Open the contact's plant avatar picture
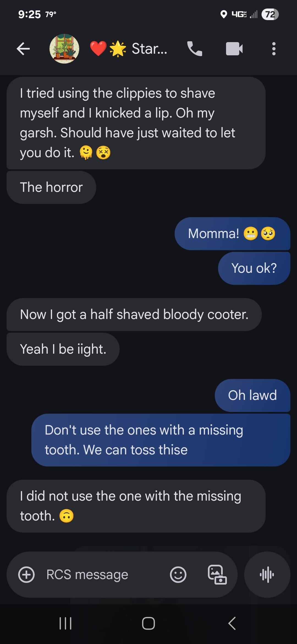The width and height of the screenshot is (297, 644). [64, 49]
